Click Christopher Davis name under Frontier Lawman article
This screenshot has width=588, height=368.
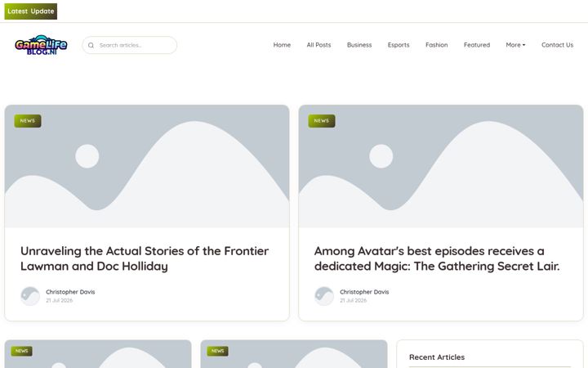(x=70, y=292)
